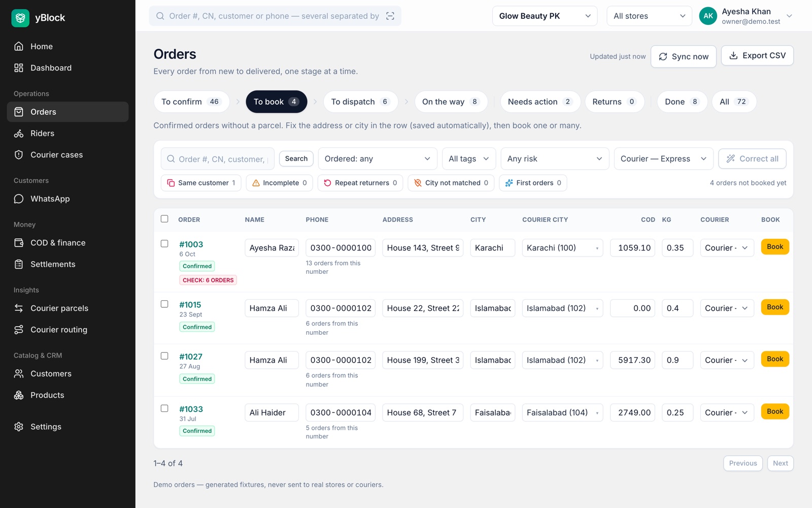The width and height of the screenshot is (812, 508).
Task: Book order #1003 with its Book button
Action: pyautogui.click(x=775, y=247)
